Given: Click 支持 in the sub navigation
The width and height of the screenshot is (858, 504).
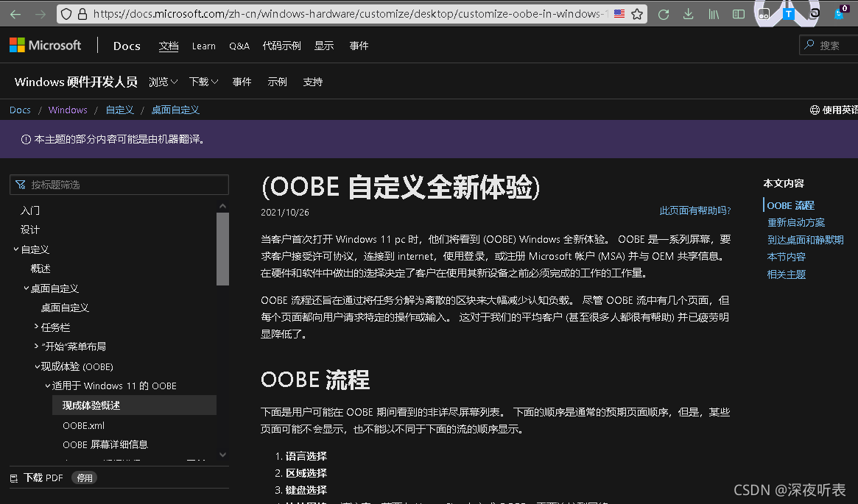Looking at the screenshot, I should pyautogui.click(x=313, y=82).
